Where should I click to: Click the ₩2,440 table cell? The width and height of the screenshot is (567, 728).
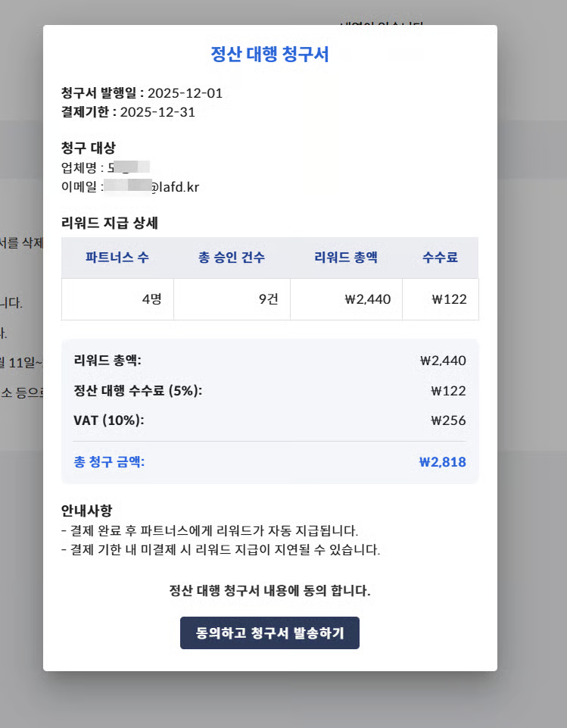click(346, 299)
